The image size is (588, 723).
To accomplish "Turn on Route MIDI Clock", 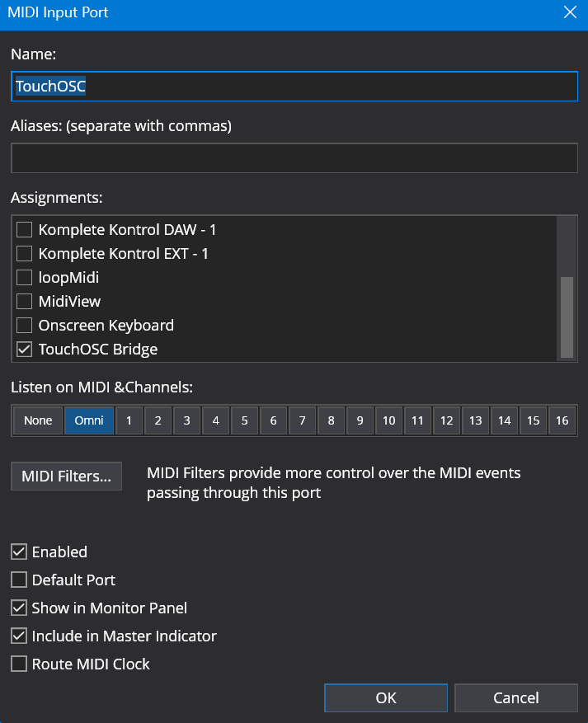I will [19, 664].
